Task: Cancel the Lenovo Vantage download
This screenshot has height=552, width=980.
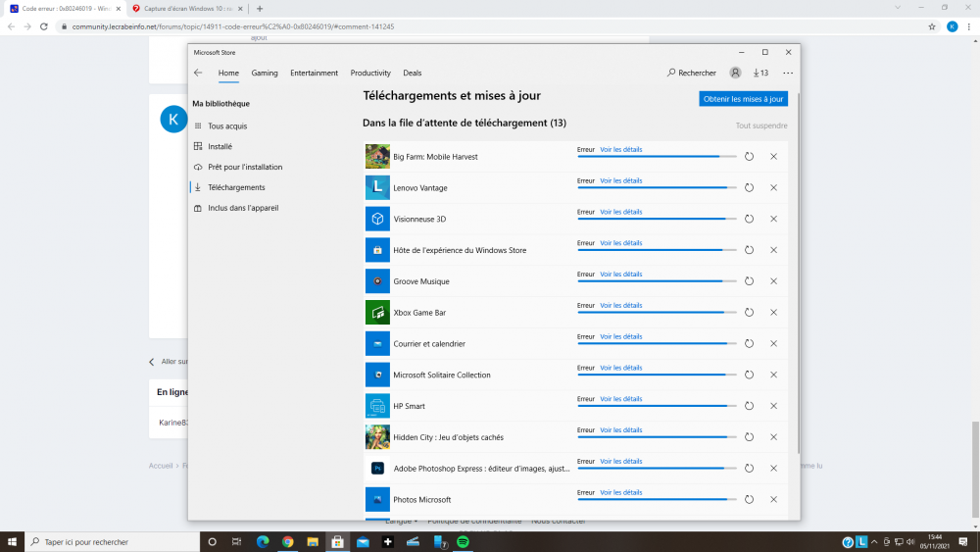Action: 773,188
